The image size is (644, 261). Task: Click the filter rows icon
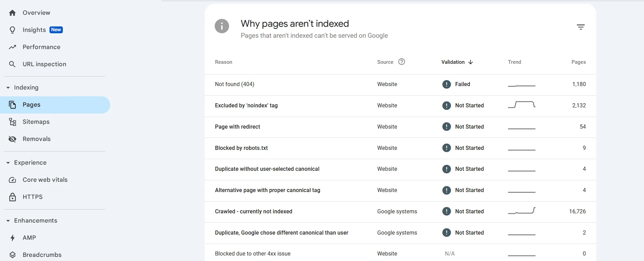[x=580, y=27]
